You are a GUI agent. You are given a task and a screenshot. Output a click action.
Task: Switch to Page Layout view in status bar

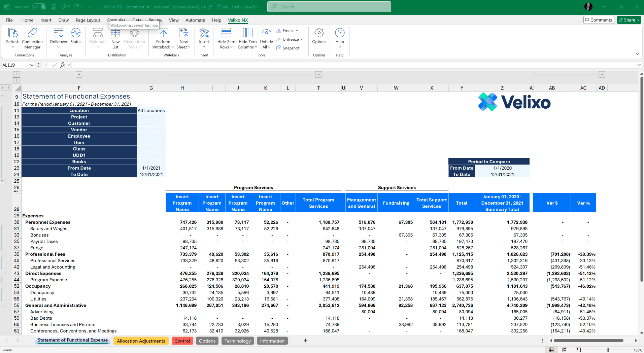pos(565,350)
